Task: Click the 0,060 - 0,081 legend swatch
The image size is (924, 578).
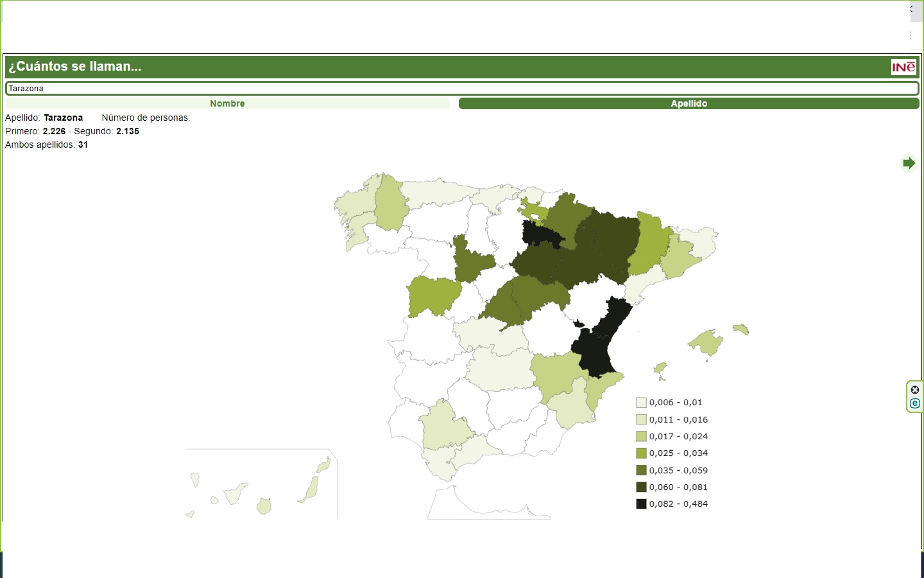Action: pyautogui.click(x=641, y=487)
